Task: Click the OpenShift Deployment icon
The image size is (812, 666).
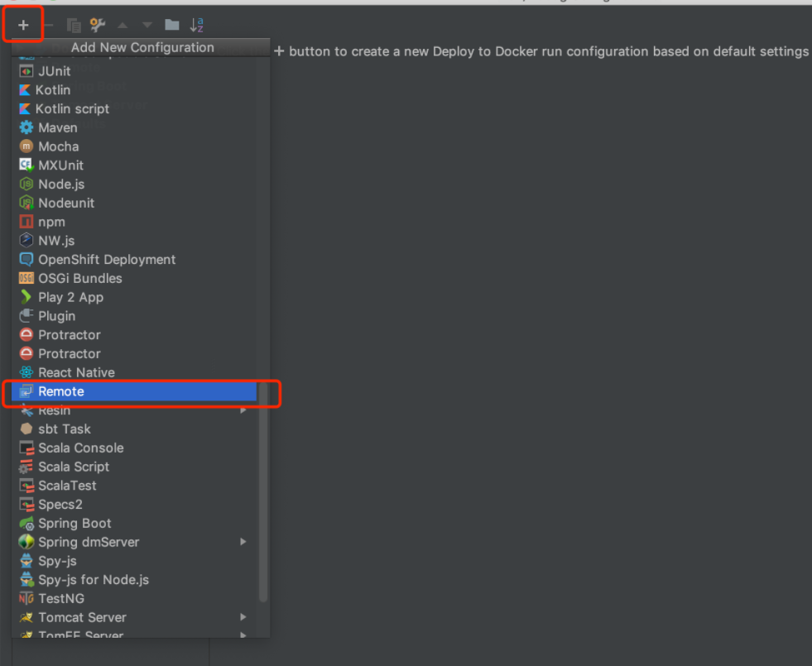Action: [x=26, y=259]
